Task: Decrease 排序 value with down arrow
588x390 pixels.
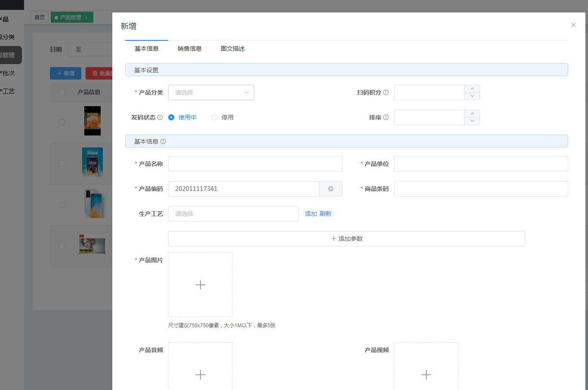Action: pos(472,121)
